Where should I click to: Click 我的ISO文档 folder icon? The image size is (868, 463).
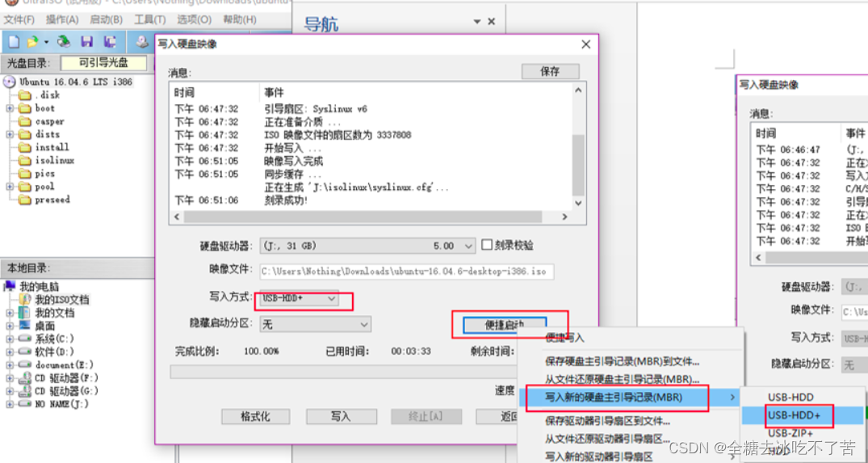point(24,300)
